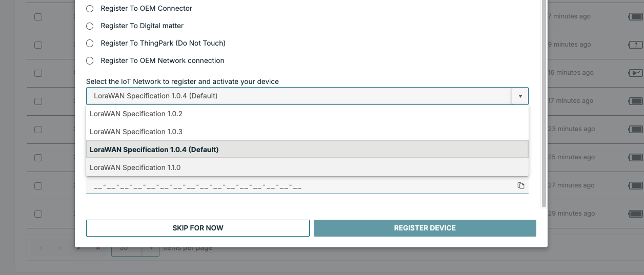Choose Register To Digital matter radio
Screen dimensions: 644x275
click(90, 26)
